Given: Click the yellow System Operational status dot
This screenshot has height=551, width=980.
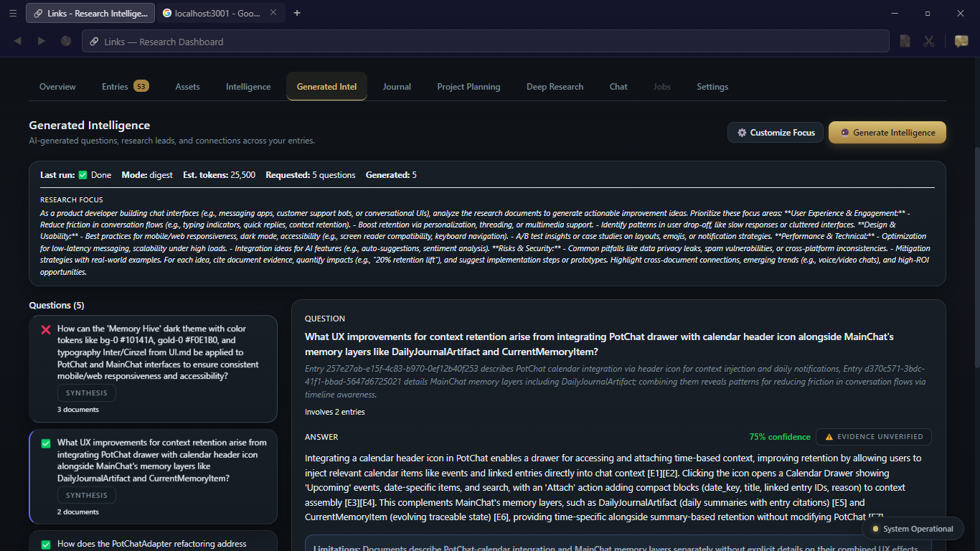Looking at the screenshot, I should tap(875, 529).
